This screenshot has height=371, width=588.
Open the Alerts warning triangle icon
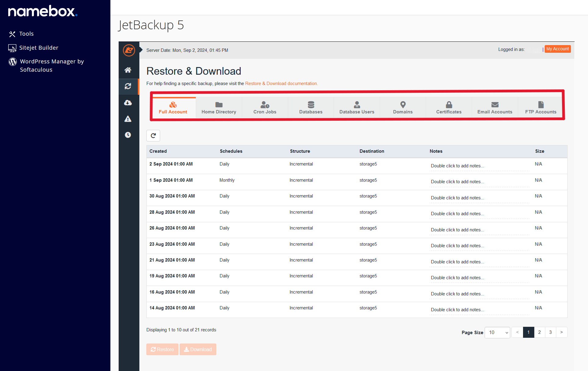point(128,119)
